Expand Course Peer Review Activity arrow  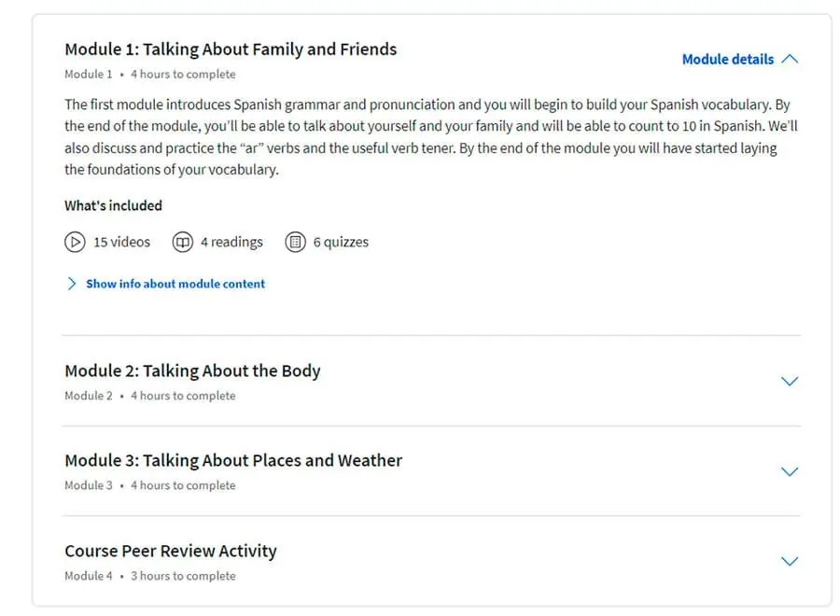(x=790, y=561)
